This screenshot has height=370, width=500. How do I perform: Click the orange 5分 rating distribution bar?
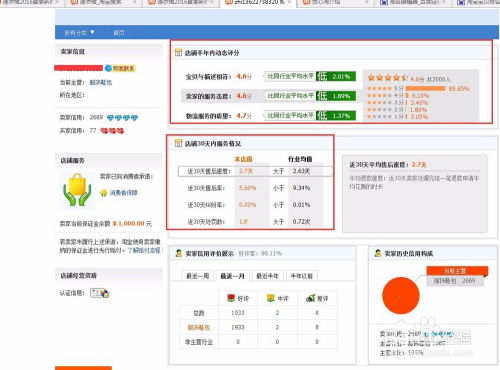click(425, 88)
